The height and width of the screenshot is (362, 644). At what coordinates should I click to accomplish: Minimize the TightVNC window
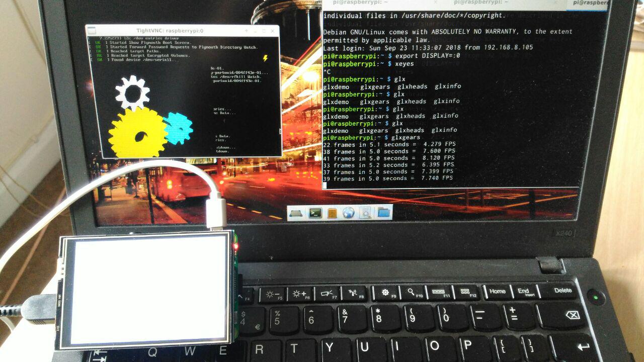(255, 31)
